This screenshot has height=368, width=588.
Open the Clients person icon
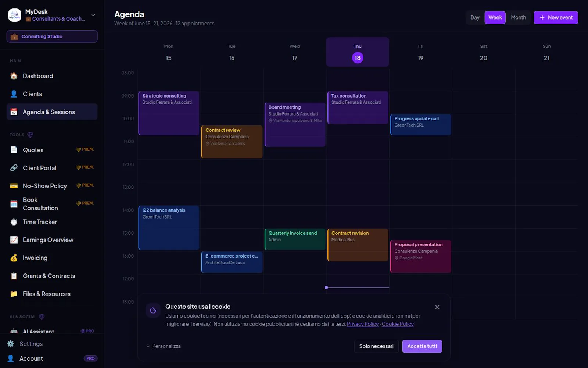click(x=14, y=94)
